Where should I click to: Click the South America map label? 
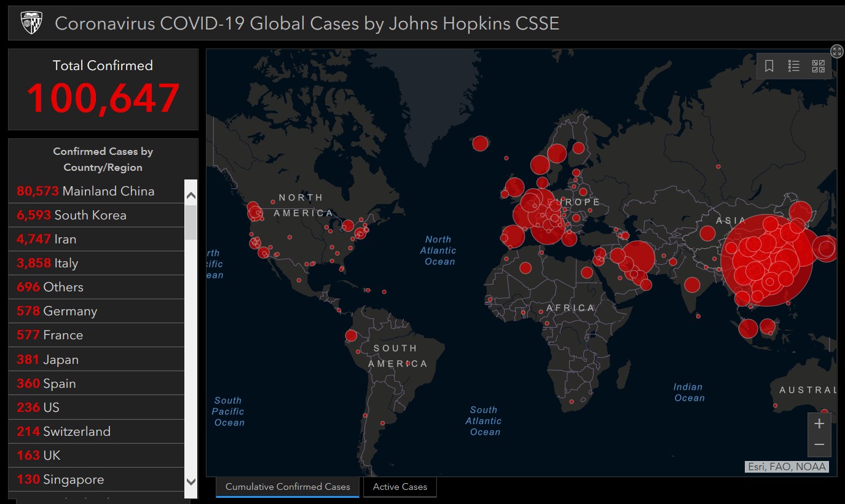coord(398,356)
